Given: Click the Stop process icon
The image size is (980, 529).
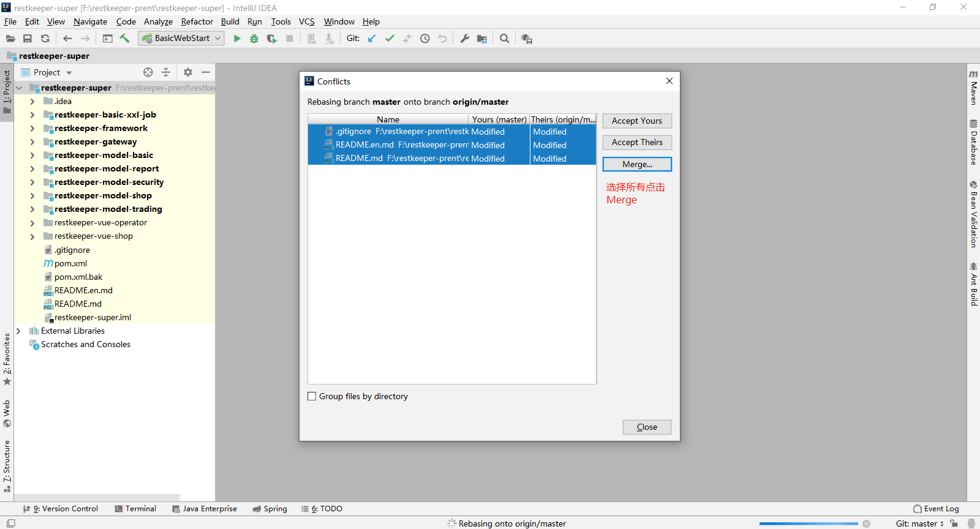Looking at the screenshot, I should pos(290,39).
